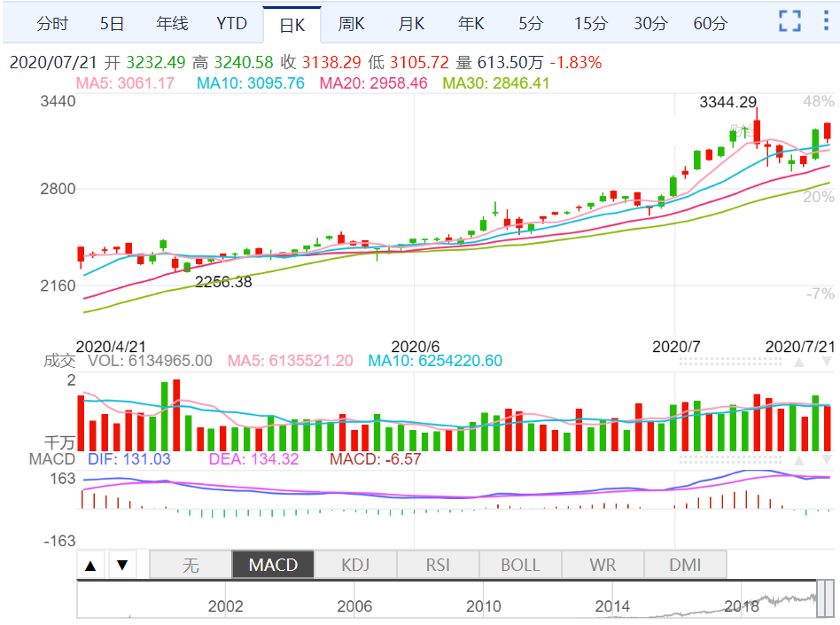Click 2010 on the timeline navigator
The height and width of the screenshot is (625, 840).
pos(483,606)
